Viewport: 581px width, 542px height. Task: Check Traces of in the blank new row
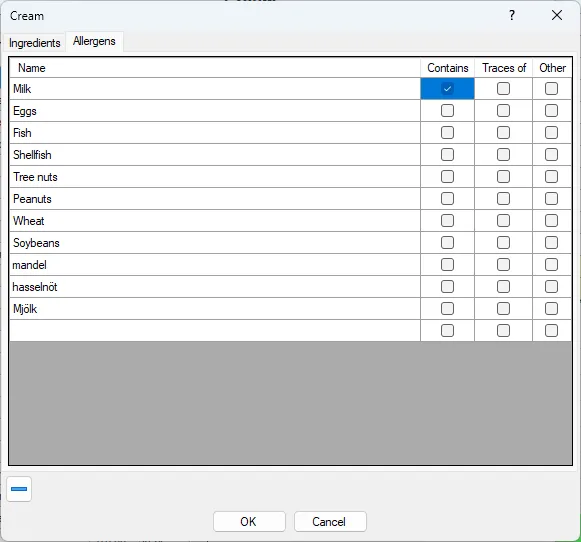[503, 330]
